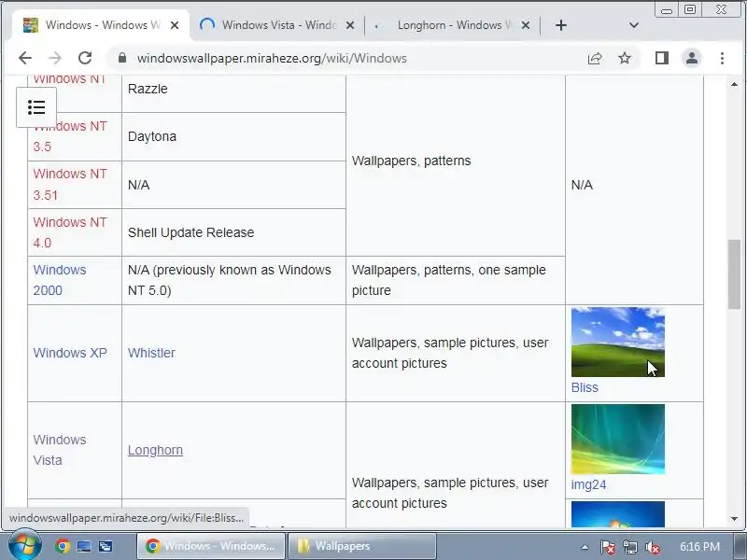Switch to the Chrome window taskbar button
This screenshot has height=560, width=747.
click(211, 546)
